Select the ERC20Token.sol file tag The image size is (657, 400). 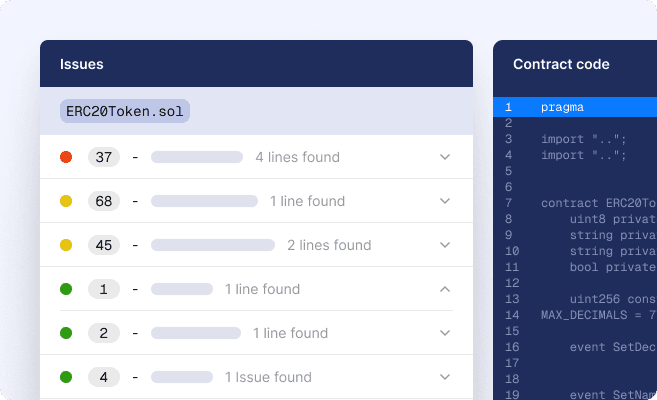pos(124,111)
